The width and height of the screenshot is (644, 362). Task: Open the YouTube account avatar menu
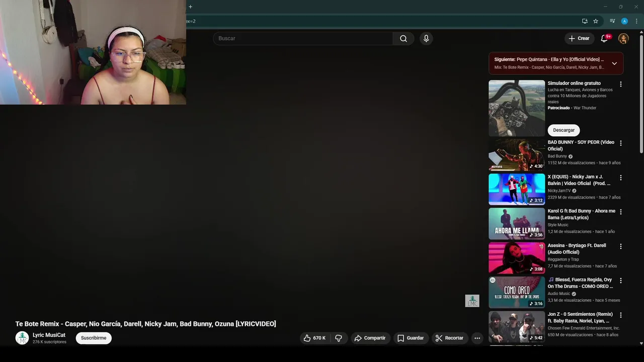click(x=623, y=38)
